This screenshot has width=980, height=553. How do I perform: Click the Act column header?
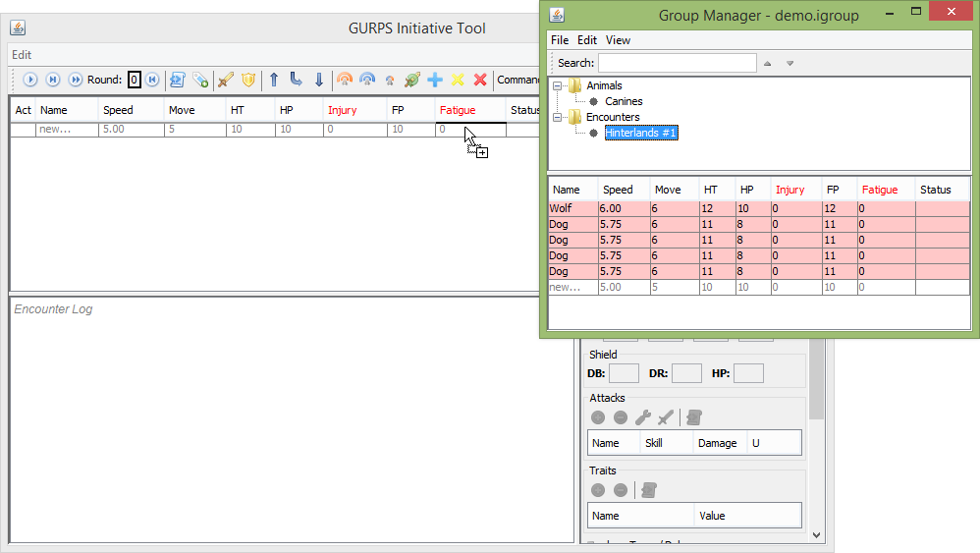click(24, 110)
